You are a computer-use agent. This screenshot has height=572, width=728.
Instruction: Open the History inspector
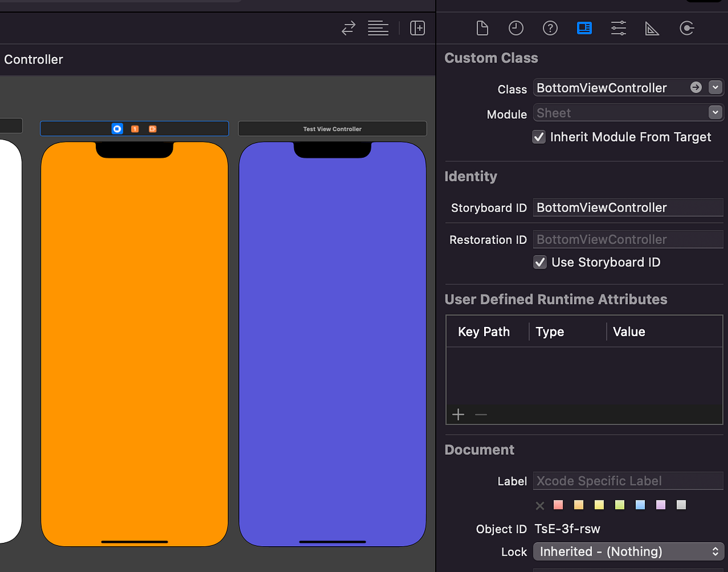516,28
